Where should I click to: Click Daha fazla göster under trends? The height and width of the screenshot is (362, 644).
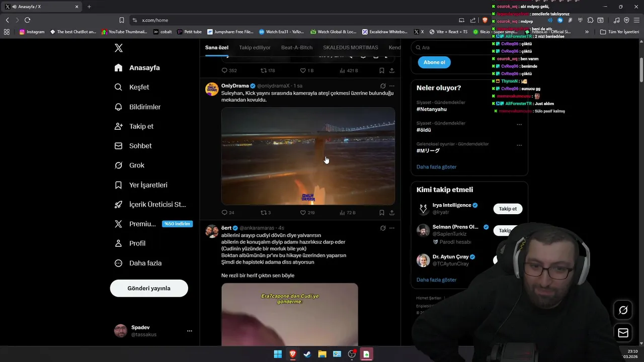pyautogui.click(x=436, y=167)
